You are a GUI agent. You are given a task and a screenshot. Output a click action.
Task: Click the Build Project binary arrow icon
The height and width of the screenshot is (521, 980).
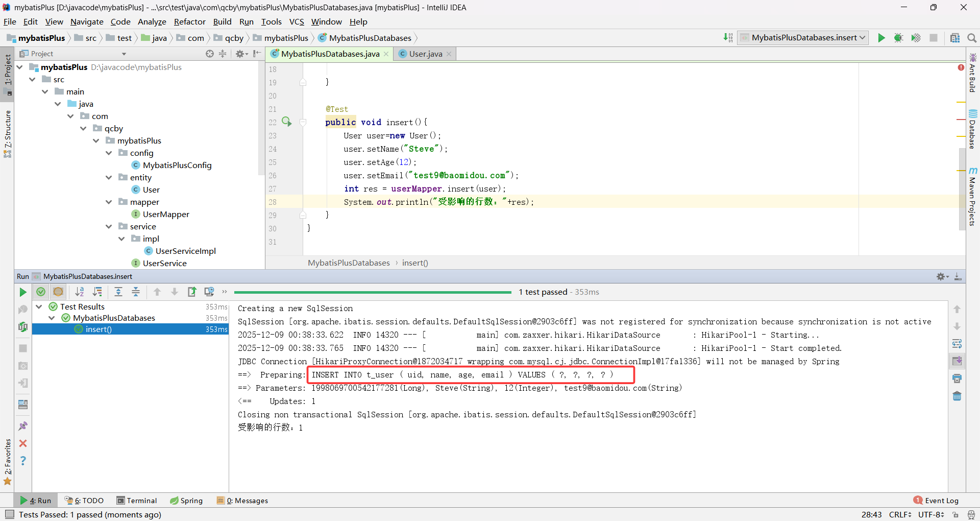pos(728,37)
